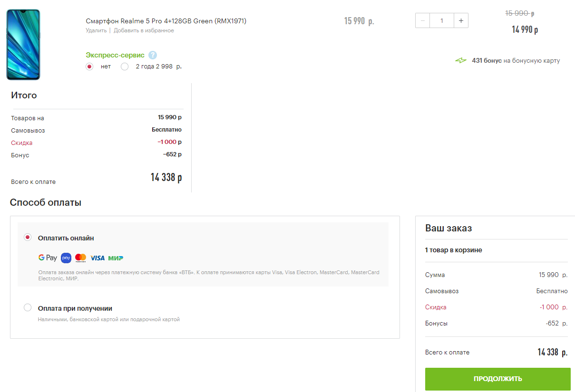Click '1 товар в корзине' text
Viewport: 575px width, 392px height.
[453, 250]
